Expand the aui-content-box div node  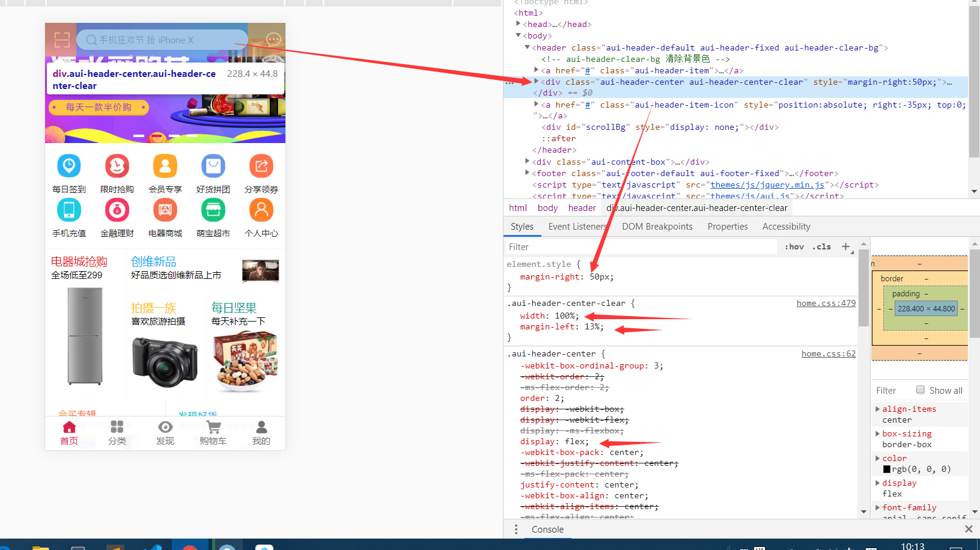pos(527,161)
